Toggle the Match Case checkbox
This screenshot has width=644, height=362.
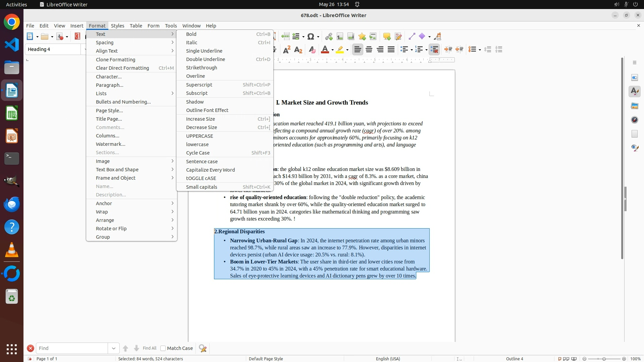[x=163, y=348]
